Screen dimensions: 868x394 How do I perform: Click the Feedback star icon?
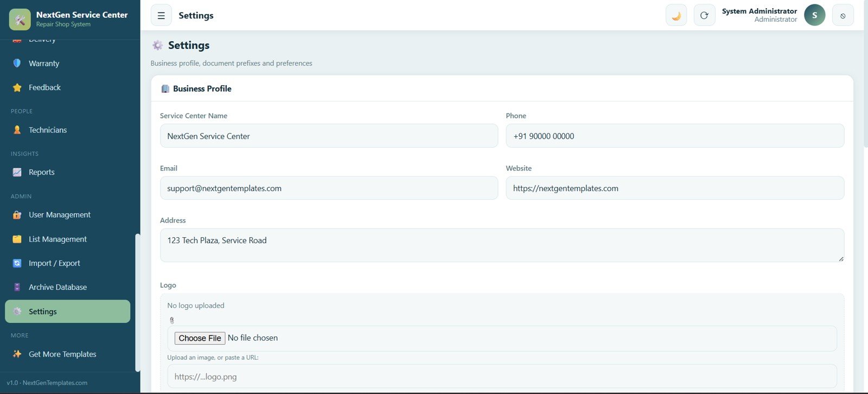tap(17, 87)
